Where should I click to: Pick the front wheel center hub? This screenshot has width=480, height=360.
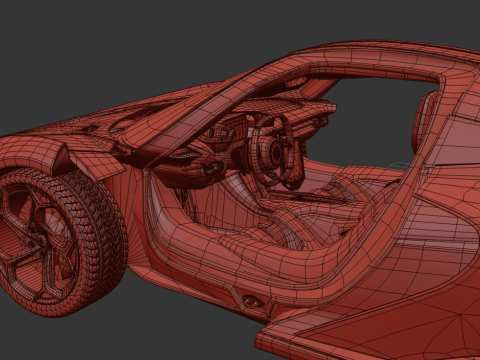[x=41, y=240]
